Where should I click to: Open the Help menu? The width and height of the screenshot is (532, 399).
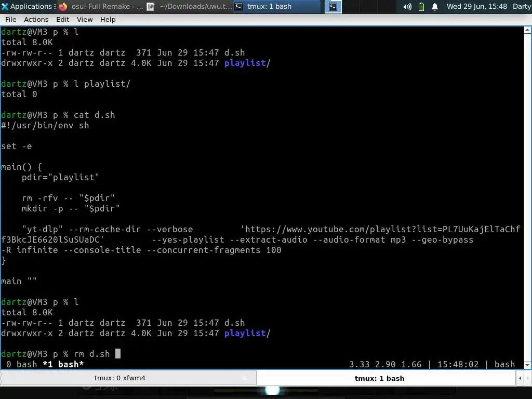[x=108, y=19]
